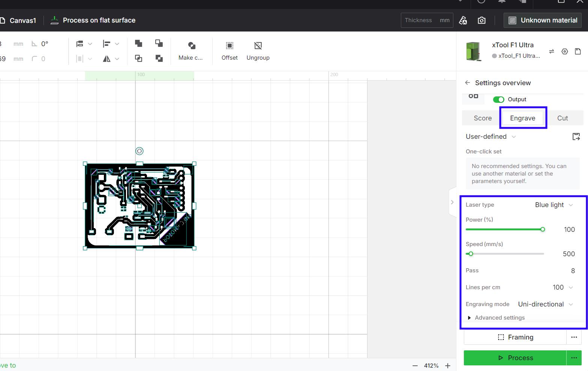Click the Framing button

pyautogui.click(x=515, y=337)
